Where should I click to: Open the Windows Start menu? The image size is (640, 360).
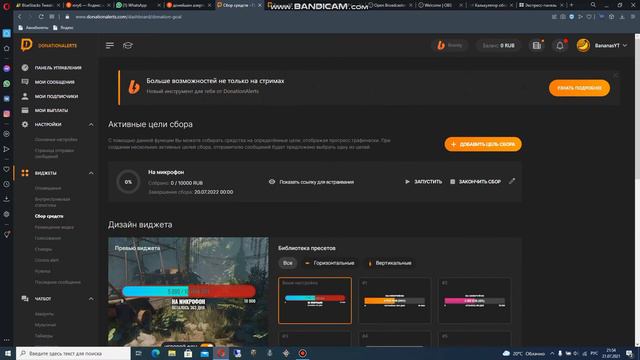point(7,353)
